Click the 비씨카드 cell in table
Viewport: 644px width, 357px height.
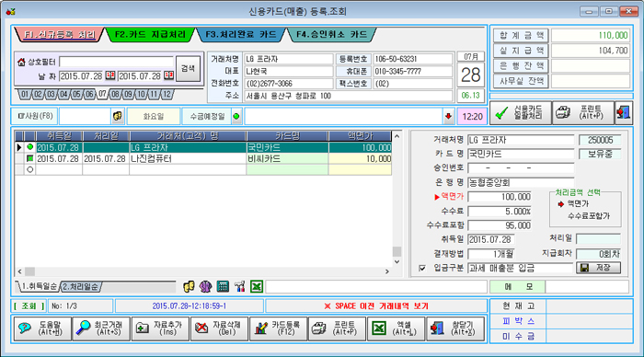pyautogui.click(x=287, y=158)
